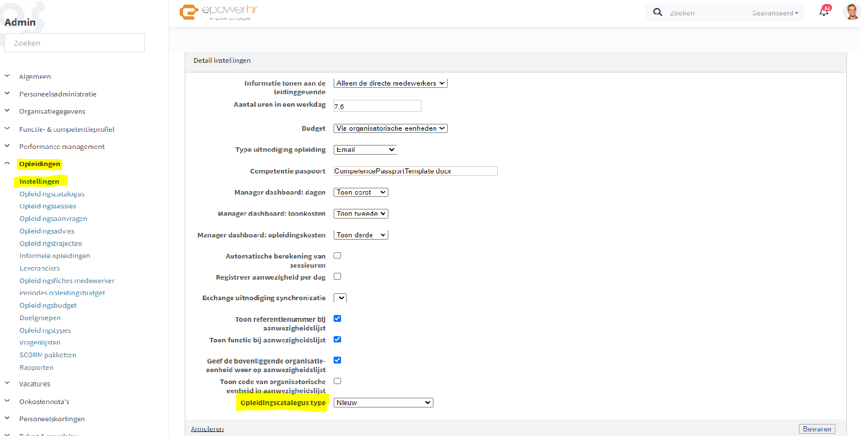Open the Geavanceerd search dropdown

coord(775,13)
